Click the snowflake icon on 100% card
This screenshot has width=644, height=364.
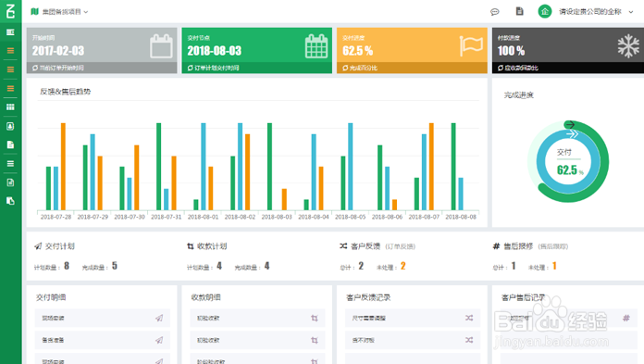628,46
